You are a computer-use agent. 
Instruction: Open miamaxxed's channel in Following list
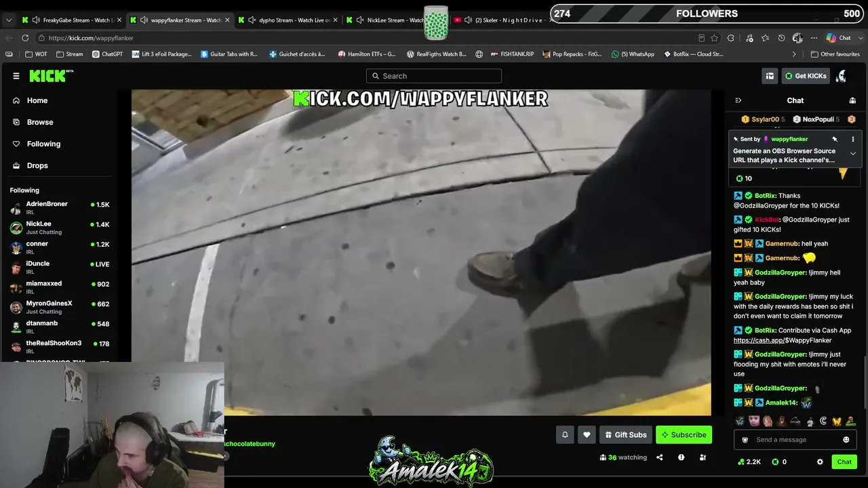[x=60, y=287]
